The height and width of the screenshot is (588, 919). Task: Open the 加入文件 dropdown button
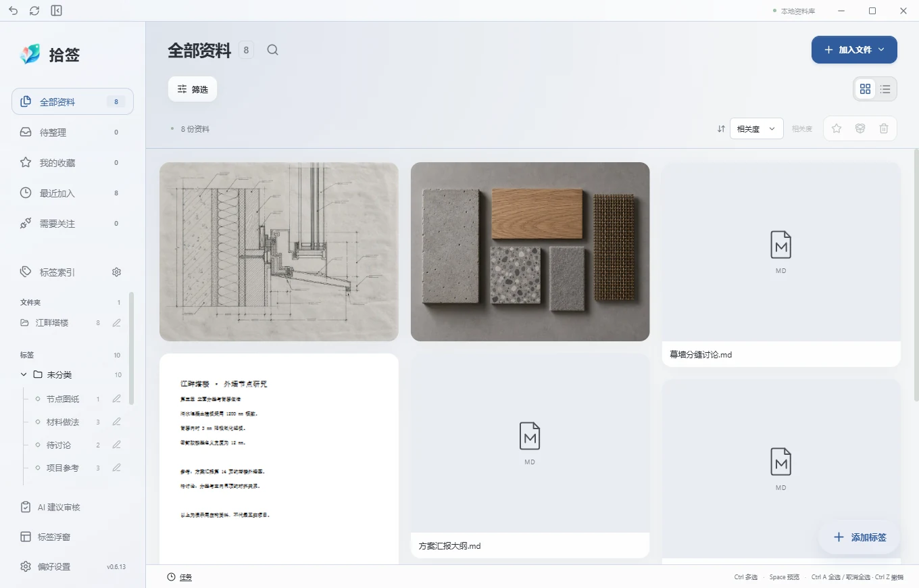click(x=854, y=50)
